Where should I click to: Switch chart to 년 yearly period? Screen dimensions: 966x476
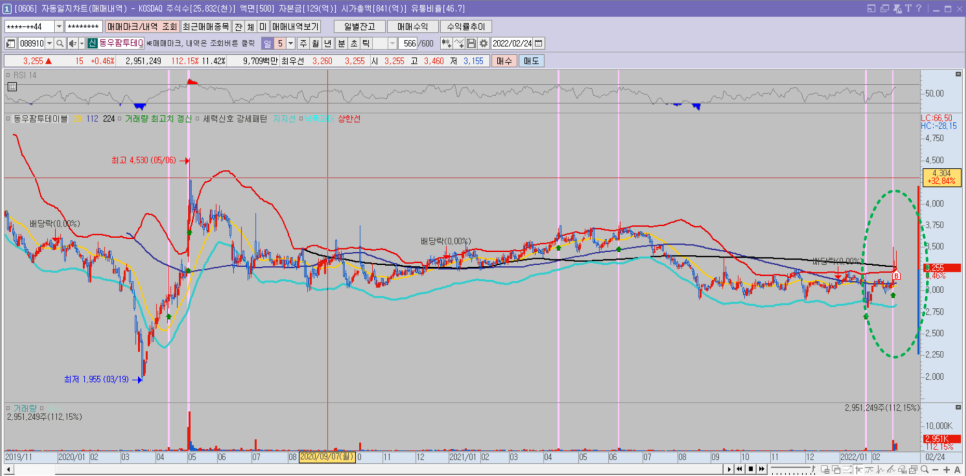(x=327, y=44)
